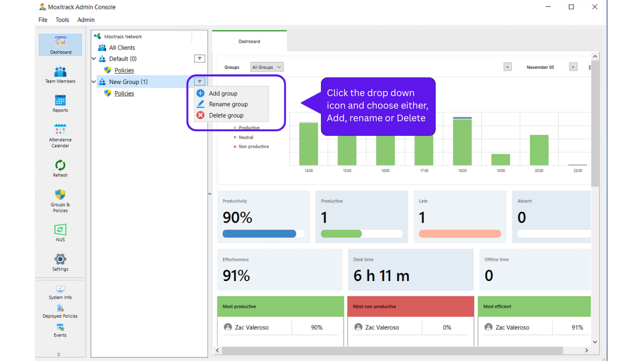Select Moxitrack Network root node
644x362 pixels.
(x=123, y=37)
